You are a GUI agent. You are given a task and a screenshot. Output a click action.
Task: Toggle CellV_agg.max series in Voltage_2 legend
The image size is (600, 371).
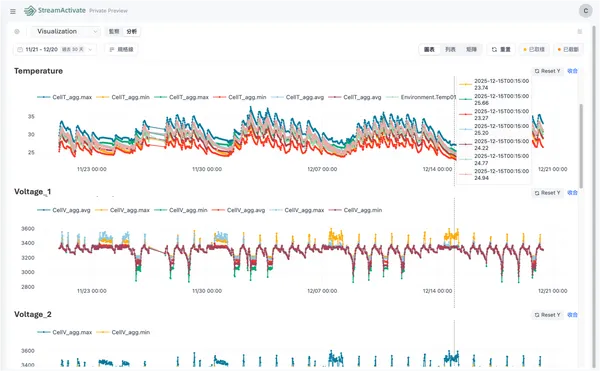(64, 333)
